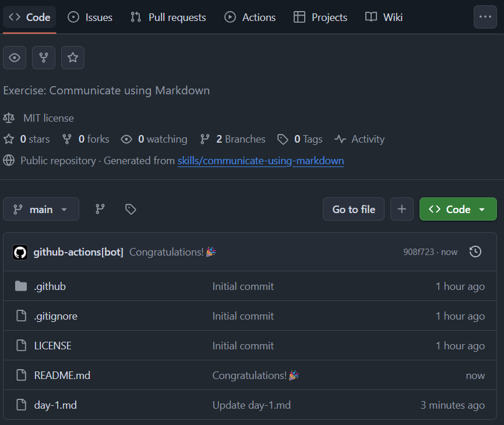Click the Activity pulse link

tap(360, 139)
